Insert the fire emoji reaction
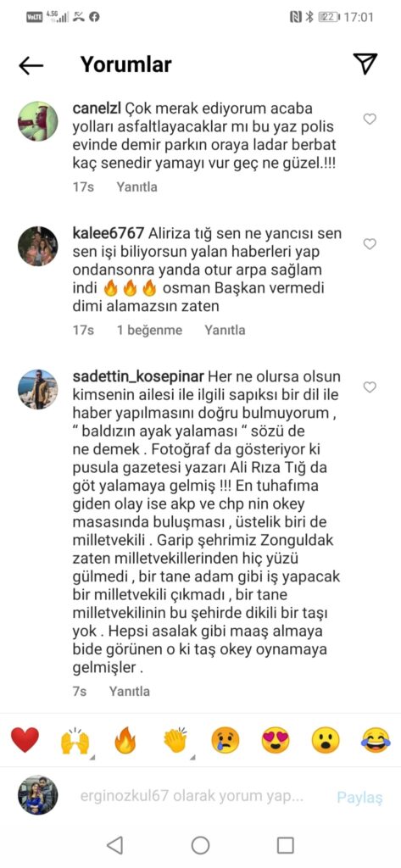 (x=125, y=740)
